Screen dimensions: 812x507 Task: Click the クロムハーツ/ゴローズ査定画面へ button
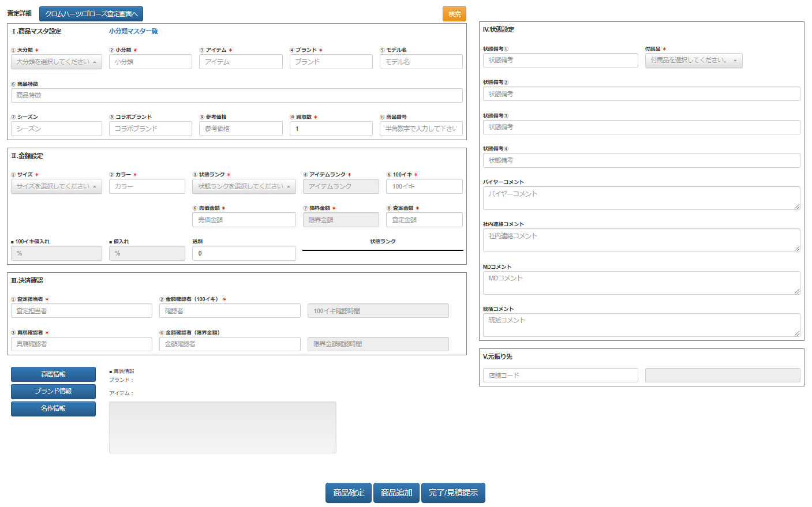pos(91,14)
